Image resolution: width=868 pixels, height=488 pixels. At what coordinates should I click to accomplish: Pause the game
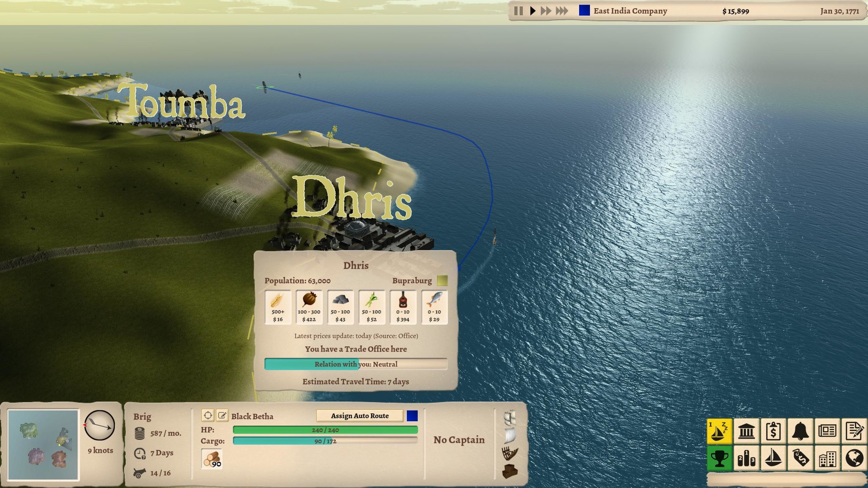point(519,11)
